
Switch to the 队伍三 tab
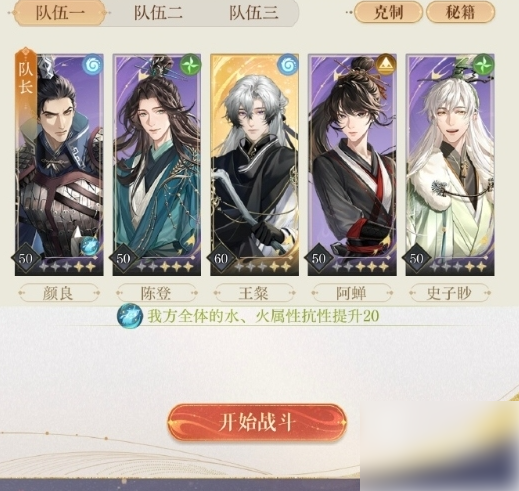pyautogui.click(x=253, y=13)
